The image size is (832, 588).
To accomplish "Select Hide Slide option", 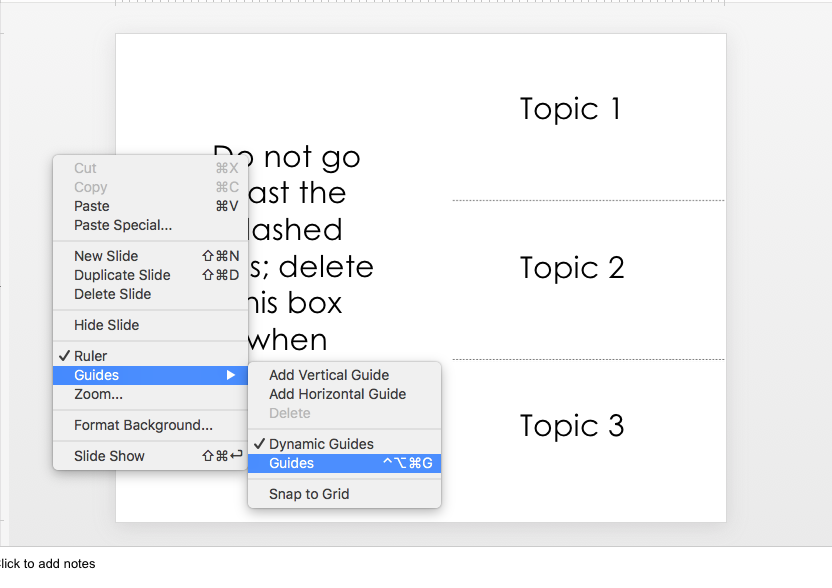I will (x=107, y=325).
